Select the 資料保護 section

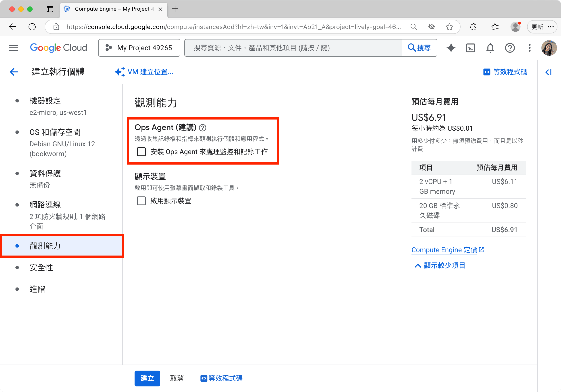pyautogui.click(x=61, y=179)
